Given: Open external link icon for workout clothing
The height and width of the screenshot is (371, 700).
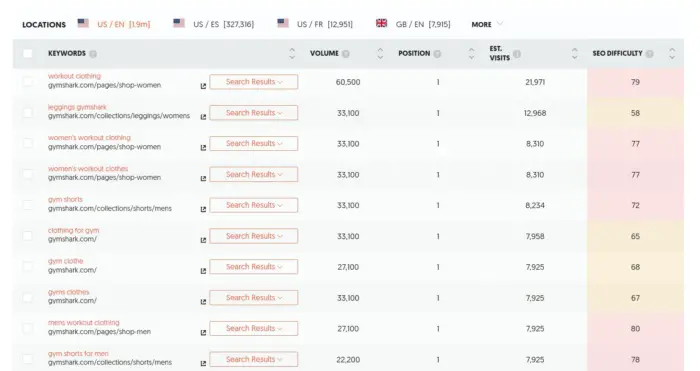Looking at the screenshot, I should 203,86.
